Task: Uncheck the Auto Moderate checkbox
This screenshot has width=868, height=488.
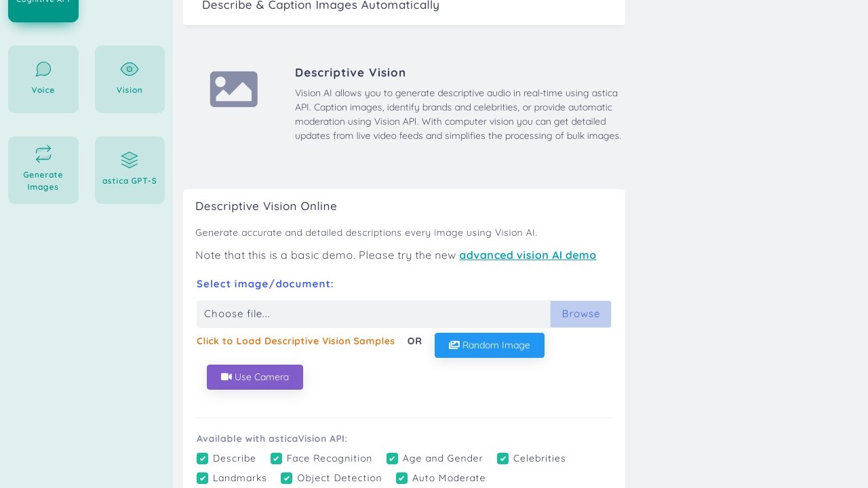Action: [402, 479]
